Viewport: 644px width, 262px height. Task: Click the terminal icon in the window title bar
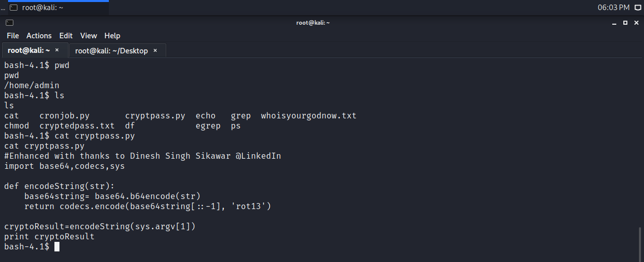click(10, 23)
